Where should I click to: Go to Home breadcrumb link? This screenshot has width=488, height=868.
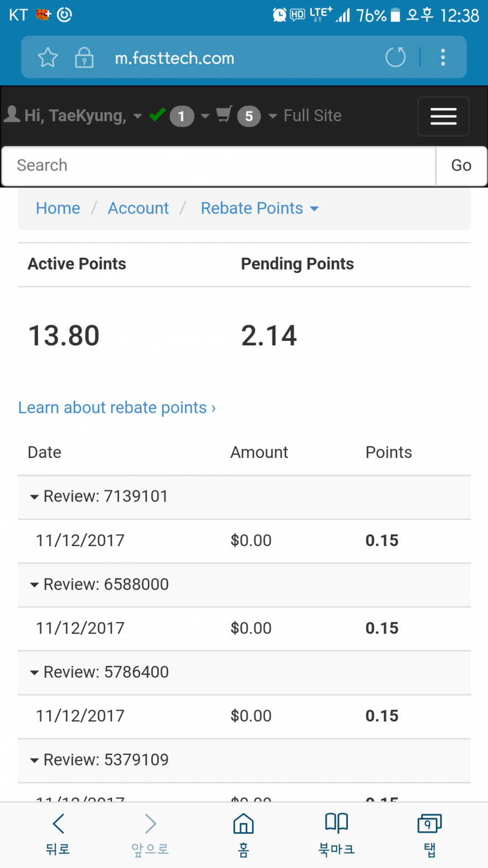pyautogui.click(x=58, y=208)
